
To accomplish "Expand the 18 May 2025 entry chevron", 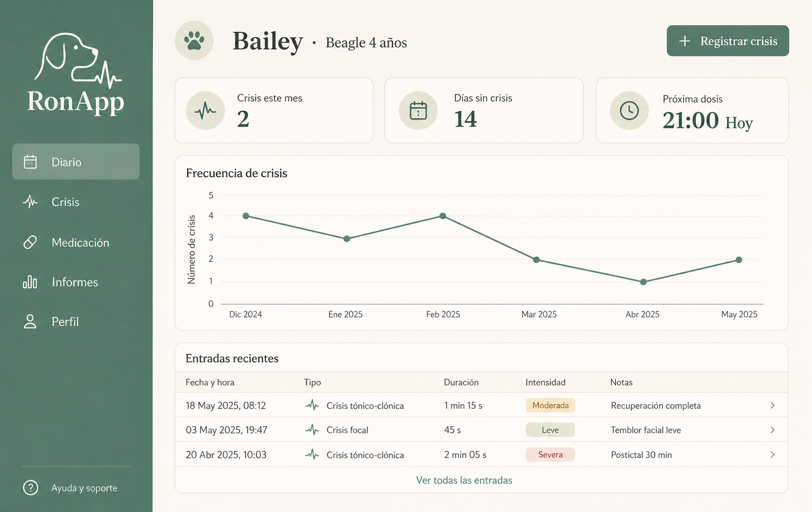I will [772, 405].
